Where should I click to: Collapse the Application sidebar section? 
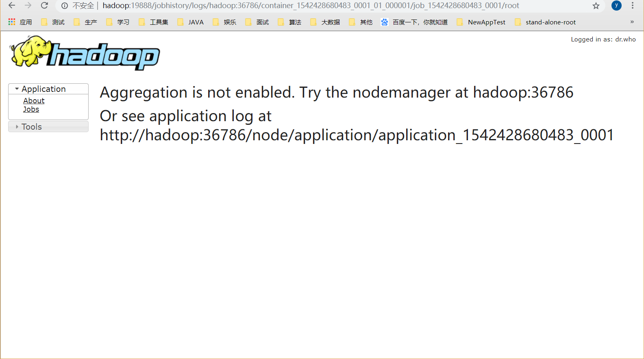48,89
